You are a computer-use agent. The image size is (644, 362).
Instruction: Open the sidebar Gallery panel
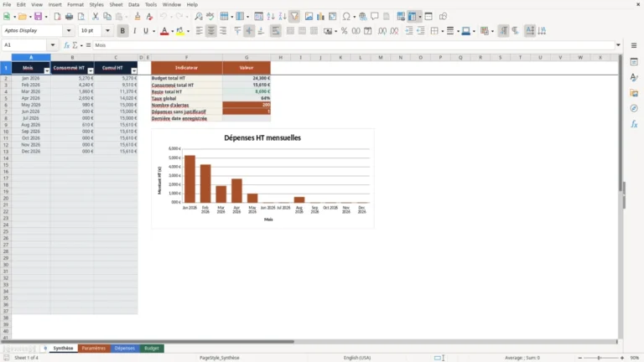pos(634,93)
